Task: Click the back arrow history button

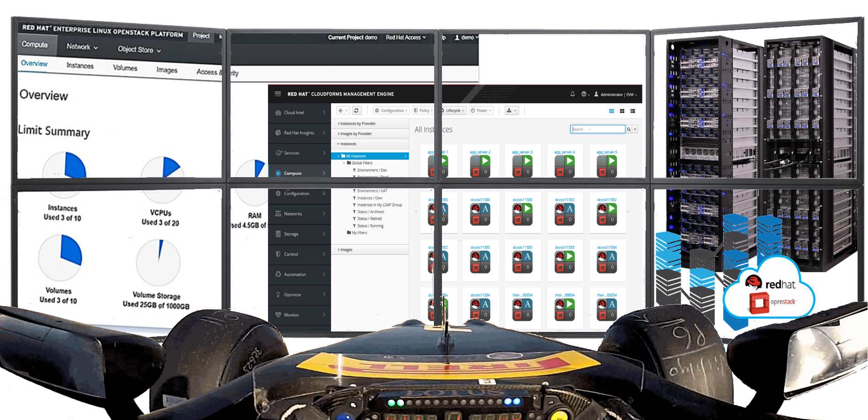Action: click(x=343, y=110)
